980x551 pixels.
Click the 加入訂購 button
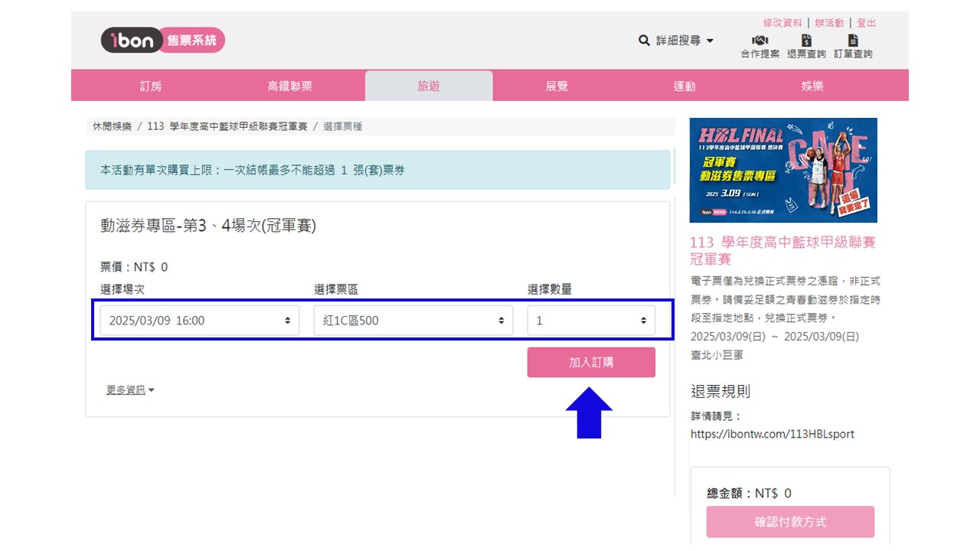[590, 363]
